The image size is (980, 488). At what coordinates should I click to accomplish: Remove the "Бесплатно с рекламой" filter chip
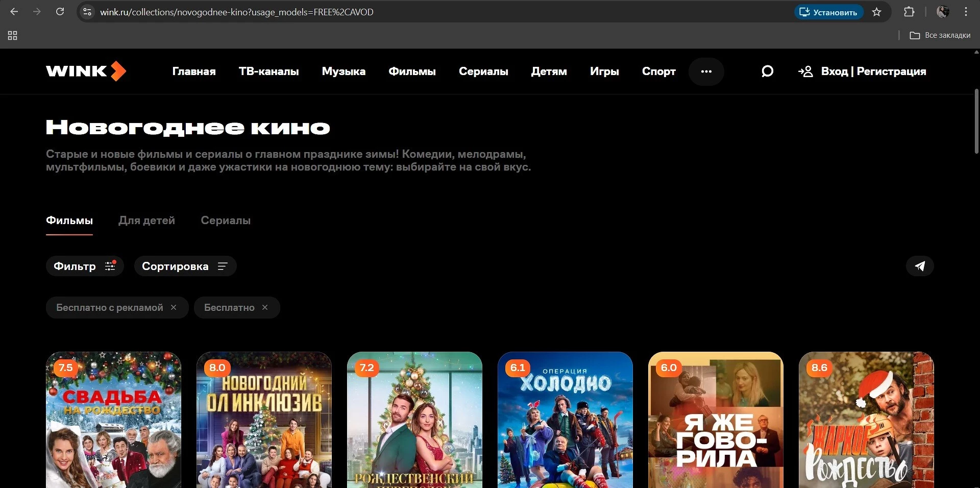coord(174,307)
